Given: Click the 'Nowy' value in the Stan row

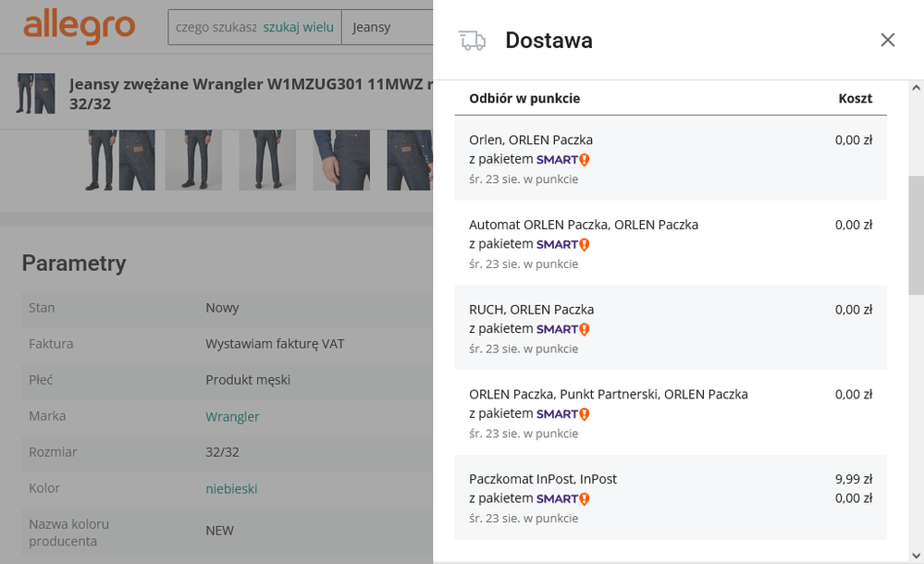Looking at the screenshot, I should tap(222, 308).
